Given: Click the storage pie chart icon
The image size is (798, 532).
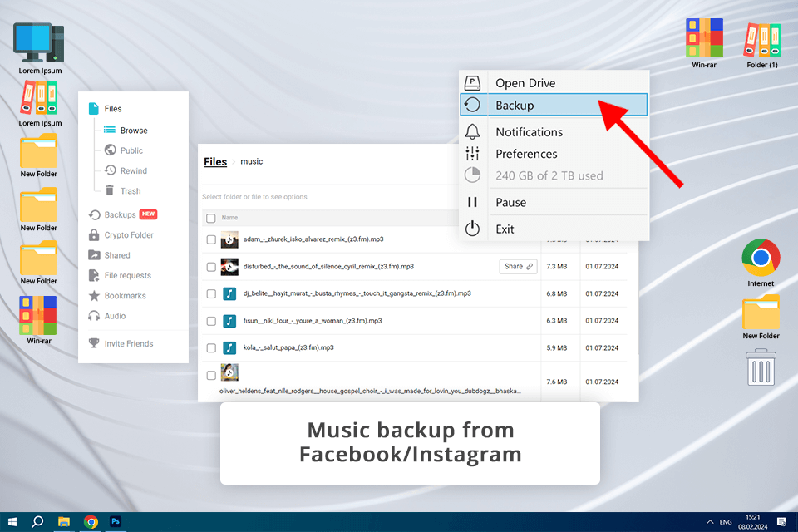Looking at the screenshot, I should pyautogui.click(x=472, y=175).
